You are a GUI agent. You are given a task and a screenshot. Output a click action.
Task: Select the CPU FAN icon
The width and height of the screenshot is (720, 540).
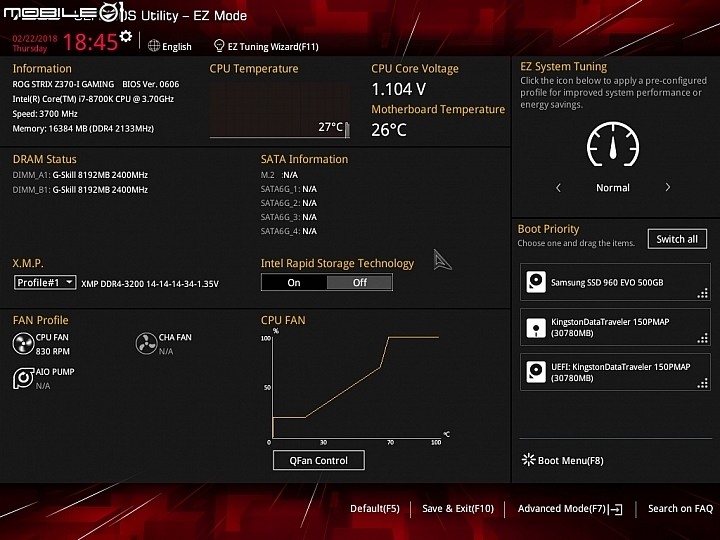(23, 343)
